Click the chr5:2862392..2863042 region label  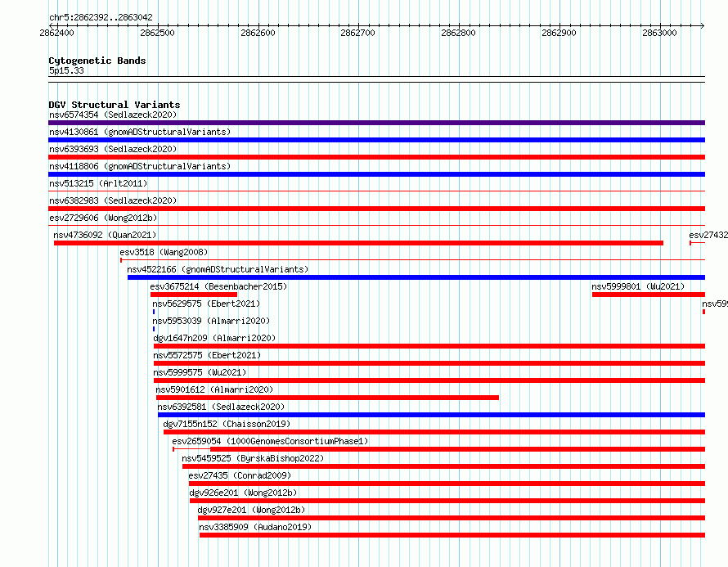101,17
